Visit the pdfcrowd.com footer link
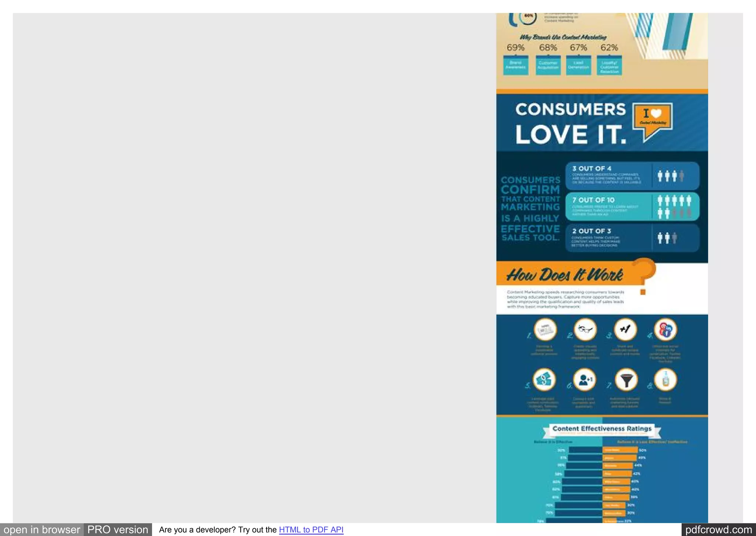Screen dimensions: 756x536 coord(718,530)
